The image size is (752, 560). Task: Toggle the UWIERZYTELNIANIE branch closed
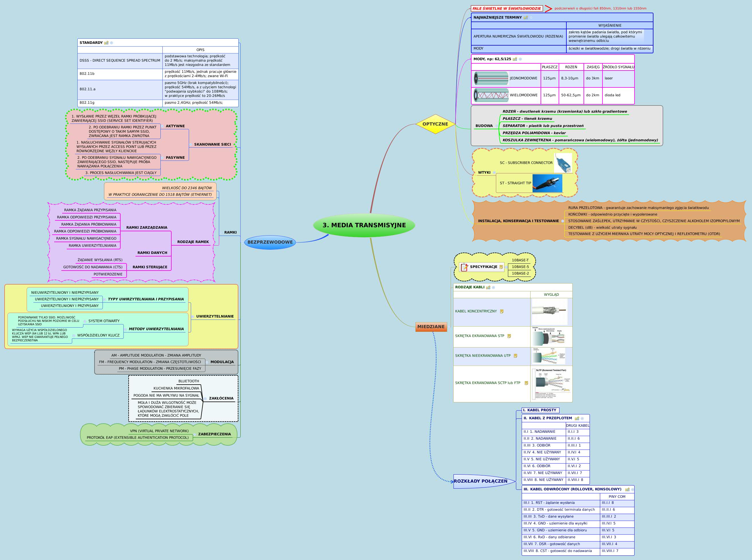click(193, 317)
